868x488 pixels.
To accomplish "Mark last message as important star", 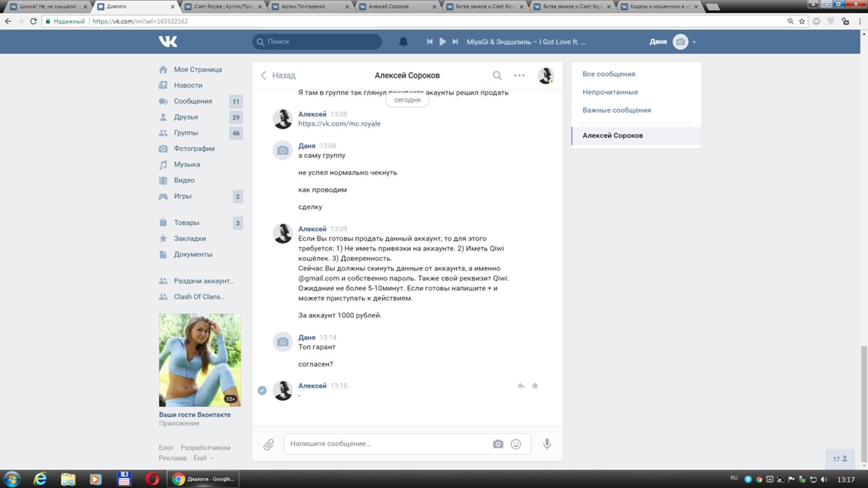I will coord(535,386).
